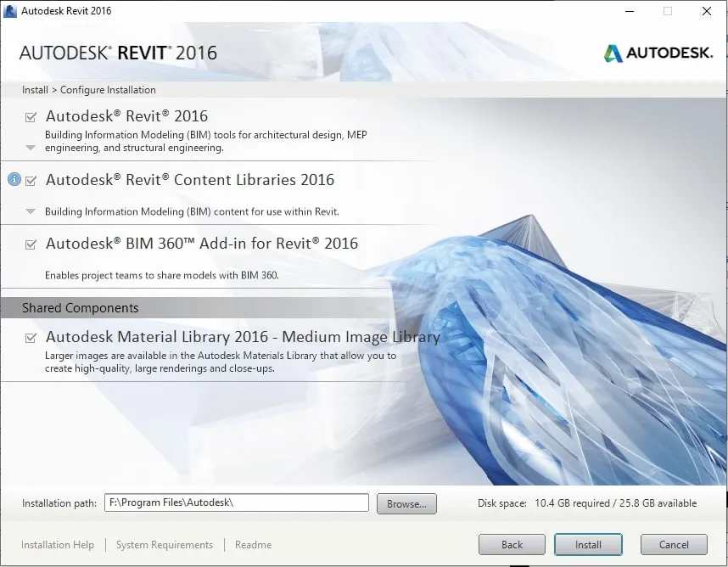Screen dimensions: 728x567
Task: Expand the Content Libraries configuration arrow
Action: 31,211
